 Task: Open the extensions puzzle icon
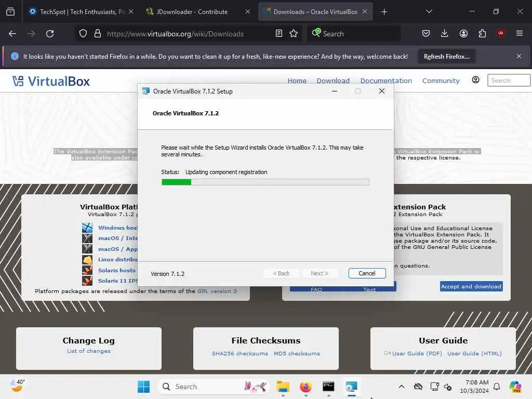point(482,34)
